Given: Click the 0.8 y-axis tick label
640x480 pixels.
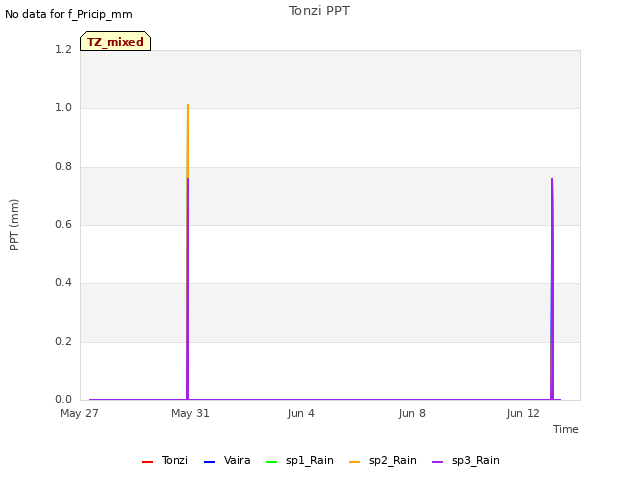Looking at the screenshot, I should tap(63, 167).
